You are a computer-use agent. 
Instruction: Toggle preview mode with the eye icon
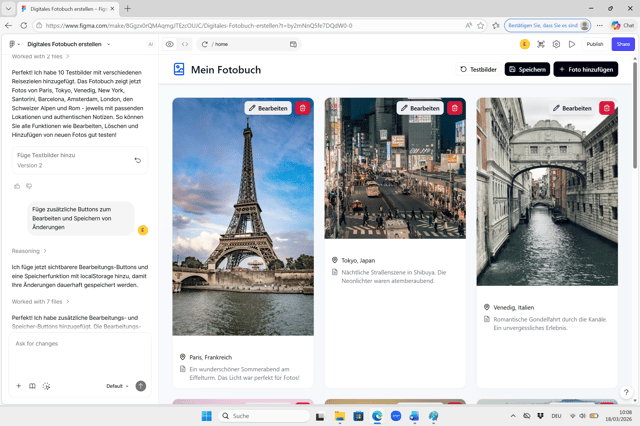(169, 44)
